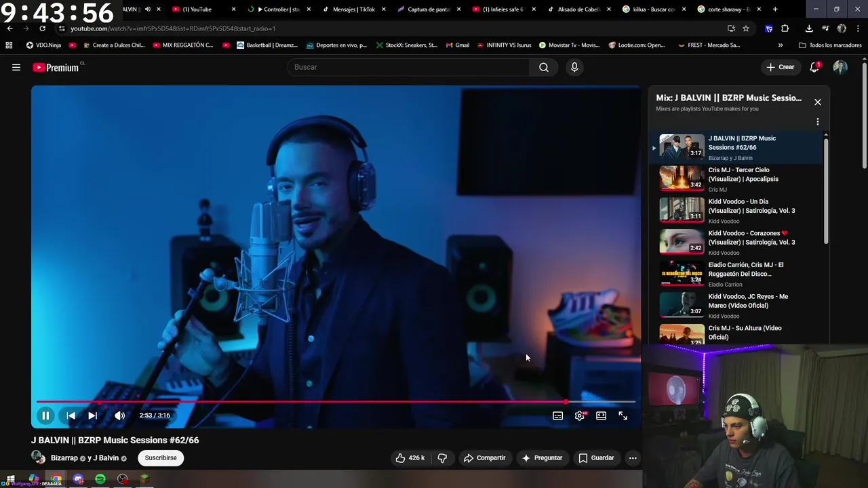Image resolution: width=868 pixels, height=488 pixels.
Task: Open the YouTube guide hamburger menu
Action: click(16, 67)
